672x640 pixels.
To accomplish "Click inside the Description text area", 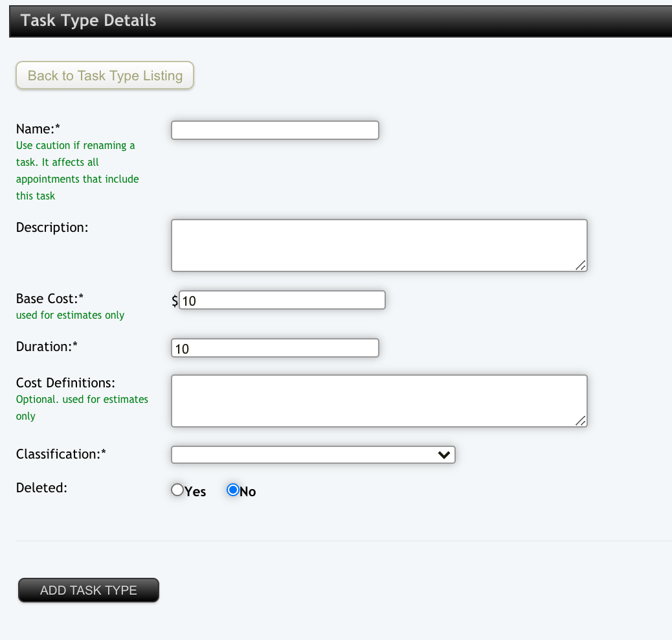I will tap(379, 245).
